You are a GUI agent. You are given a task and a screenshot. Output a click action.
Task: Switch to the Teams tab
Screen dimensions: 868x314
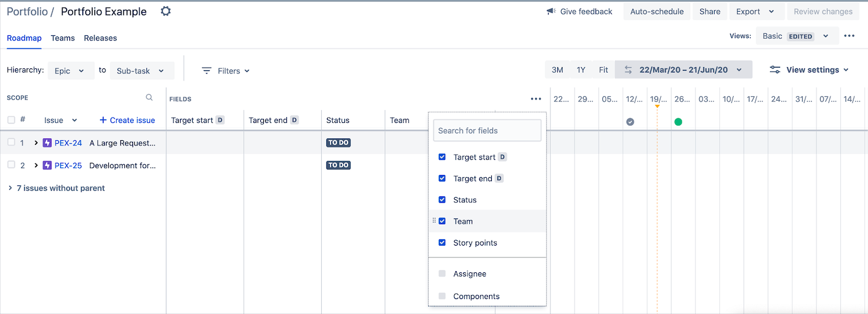click(62, 38)
